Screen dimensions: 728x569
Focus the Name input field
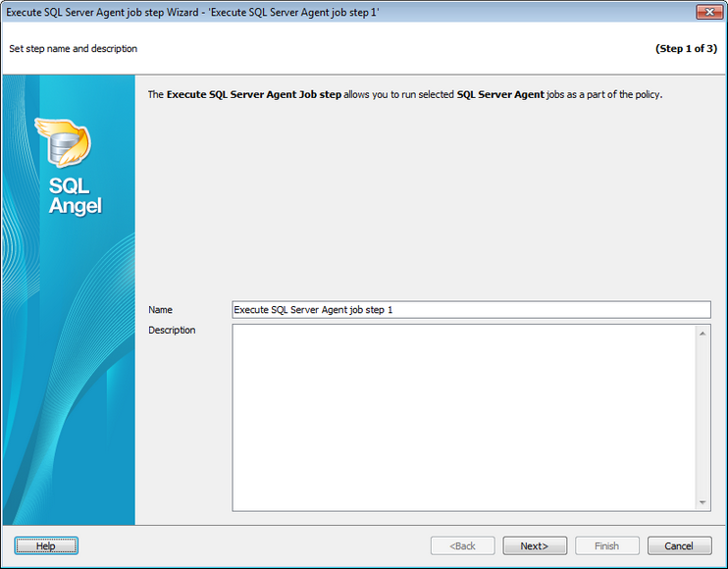(471, 310)
